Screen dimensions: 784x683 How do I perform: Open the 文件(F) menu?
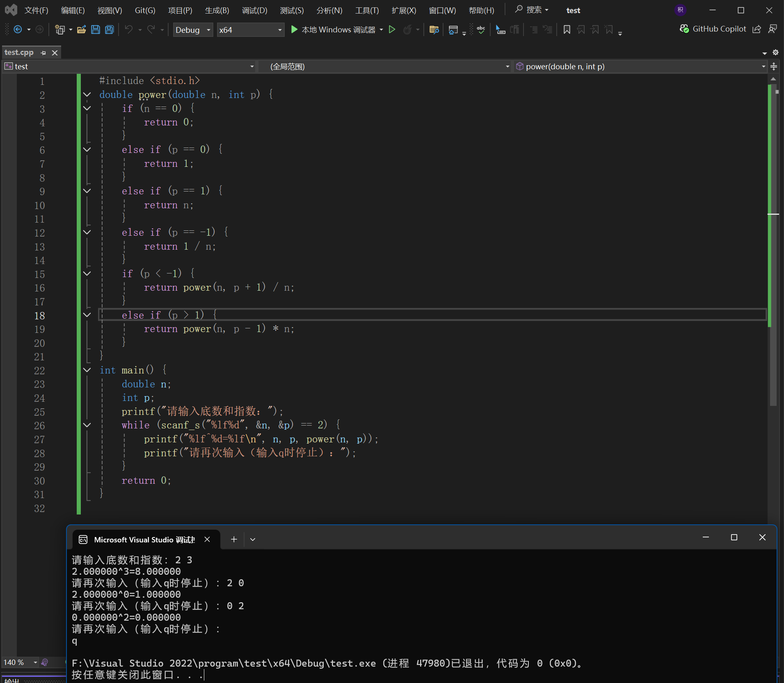[x=37, y=10]
